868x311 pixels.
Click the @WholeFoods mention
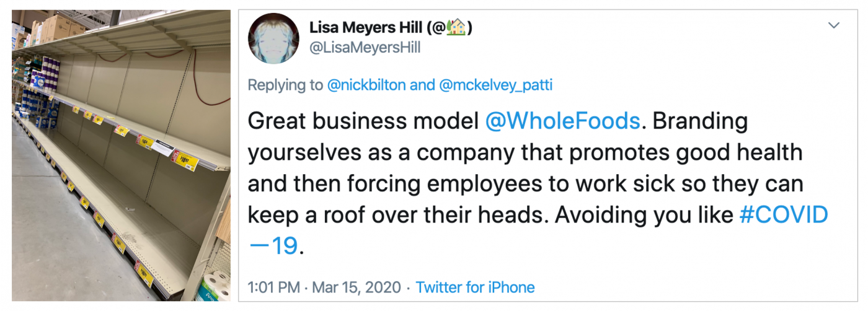562,121
